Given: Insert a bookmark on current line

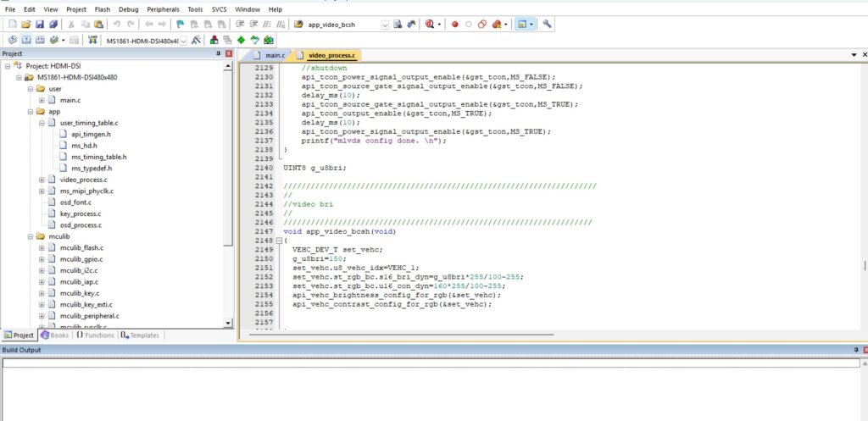Looking at the screenshot, I should click(180, 25).
